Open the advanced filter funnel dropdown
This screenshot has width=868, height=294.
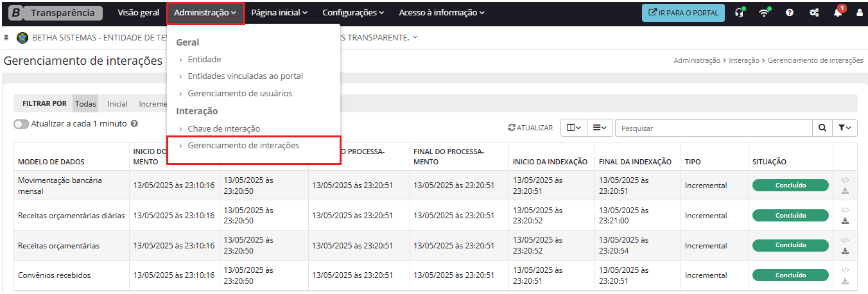coord(845,128)
